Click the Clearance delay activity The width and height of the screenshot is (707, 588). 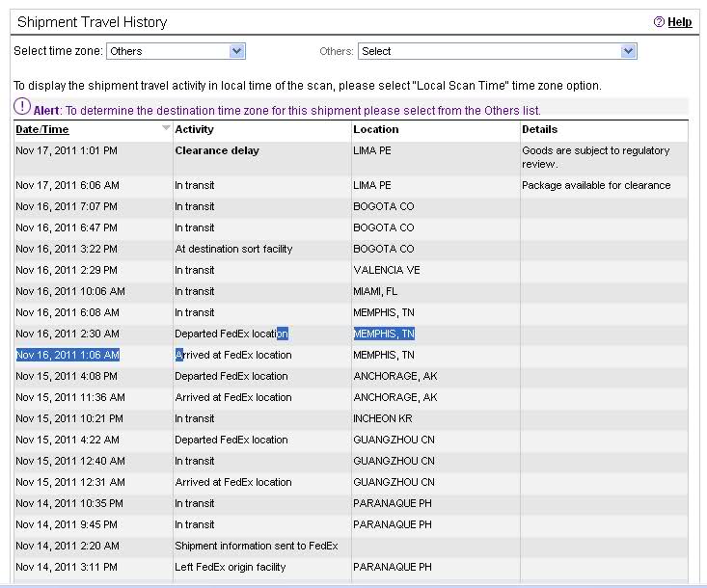217,150
